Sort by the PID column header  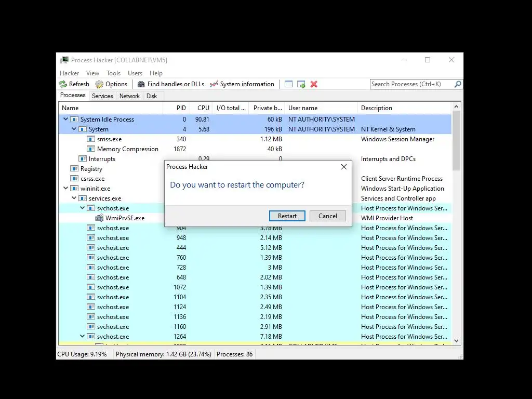click(x=176, y=108)
